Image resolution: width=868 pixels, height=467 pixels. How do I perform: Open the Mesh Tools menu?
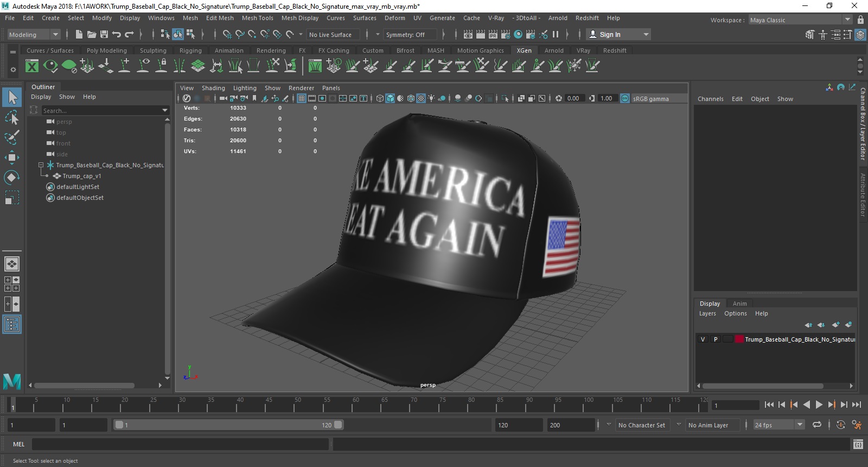(257, 18)
